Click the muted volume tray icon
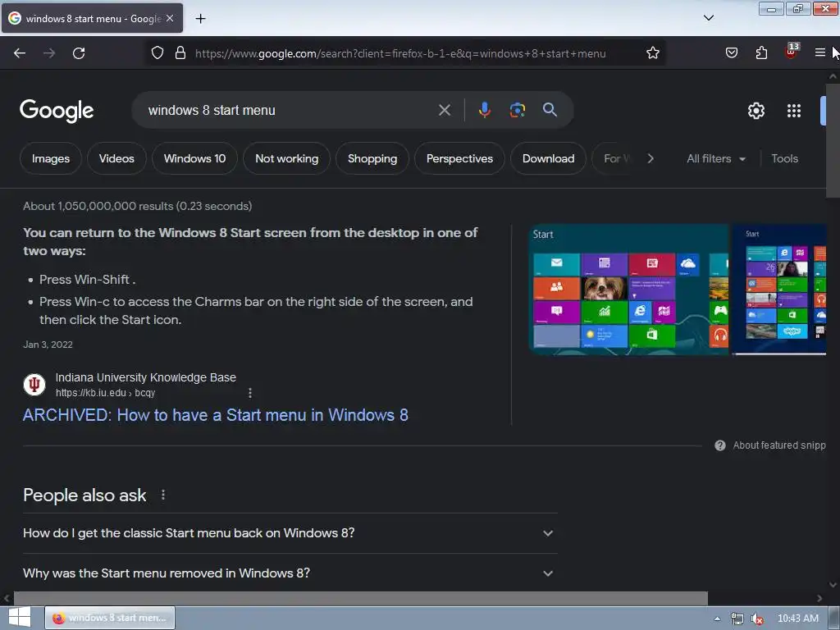The width and height of the screenshot is (840, 630). [x=757, y=619]
